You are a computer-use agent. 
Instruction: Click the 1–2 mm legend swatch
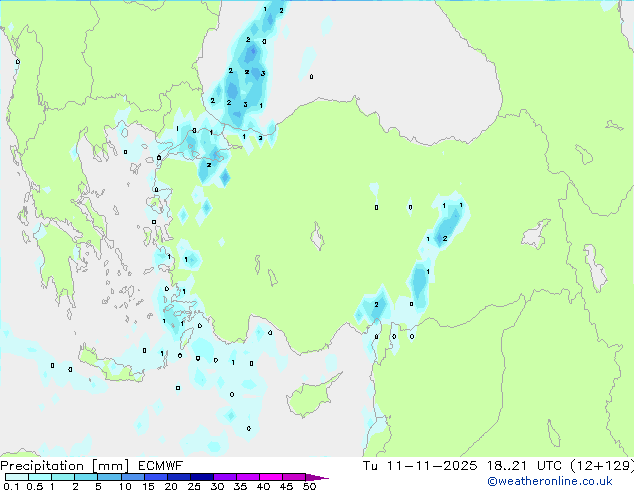coord(63,477)
